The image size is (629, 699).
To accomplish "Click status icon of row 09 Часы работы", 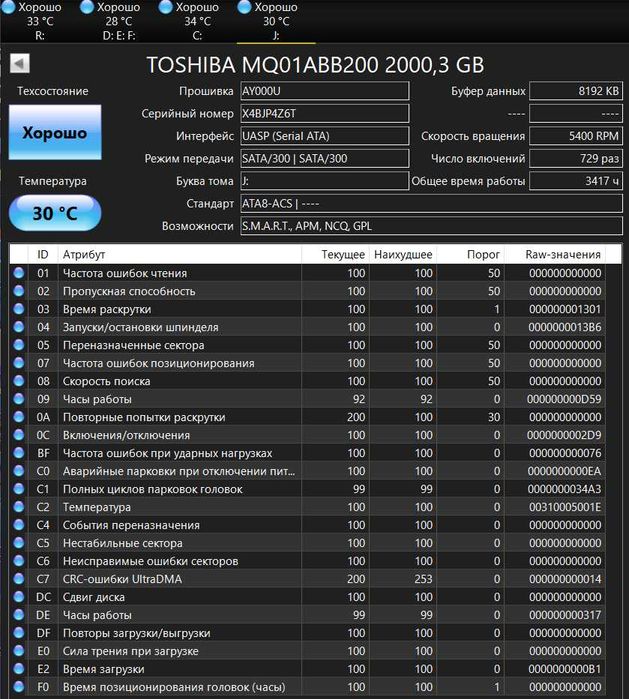I will [19, 399].
